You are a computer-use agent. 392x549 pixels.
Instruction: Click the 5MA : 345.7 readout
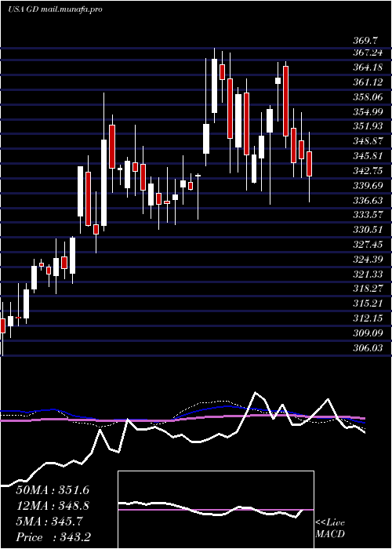[x=49, y=522]
